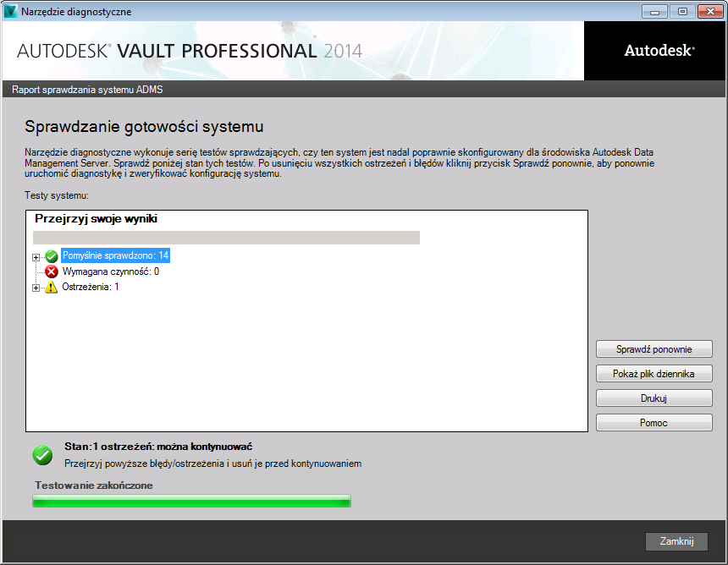Click the gray bar under Przejrzyj swoje wyniki
This screenshot has width=728, height=565.
tap(226, 238)
